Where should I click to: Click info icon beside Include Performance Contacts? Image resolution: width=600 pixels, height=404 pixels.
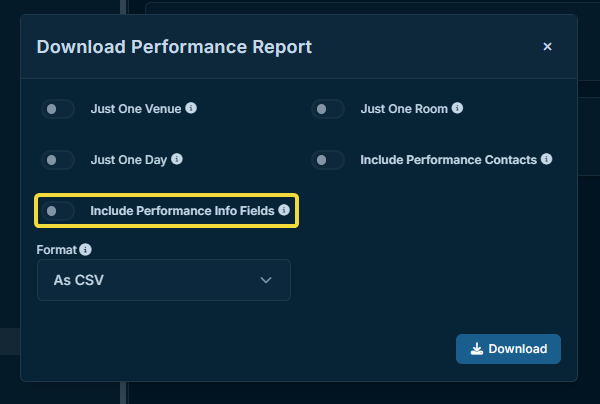point(546,159)
